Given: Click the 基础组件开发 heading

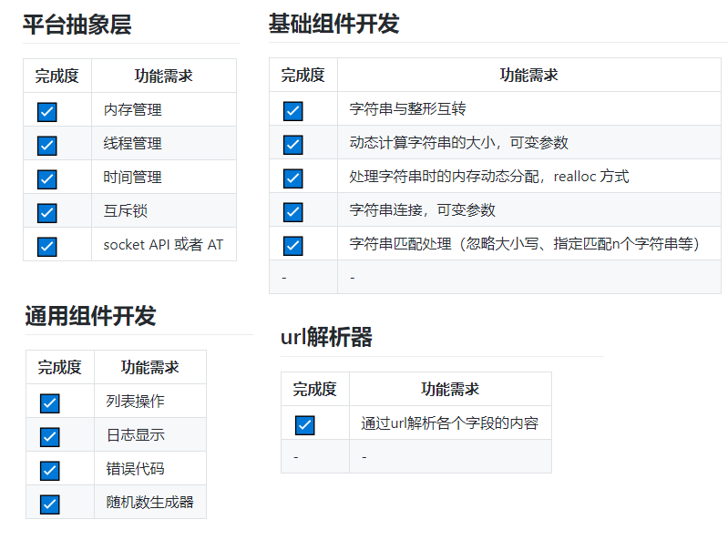Looking at the screenshot, I should tap(333, 24).
